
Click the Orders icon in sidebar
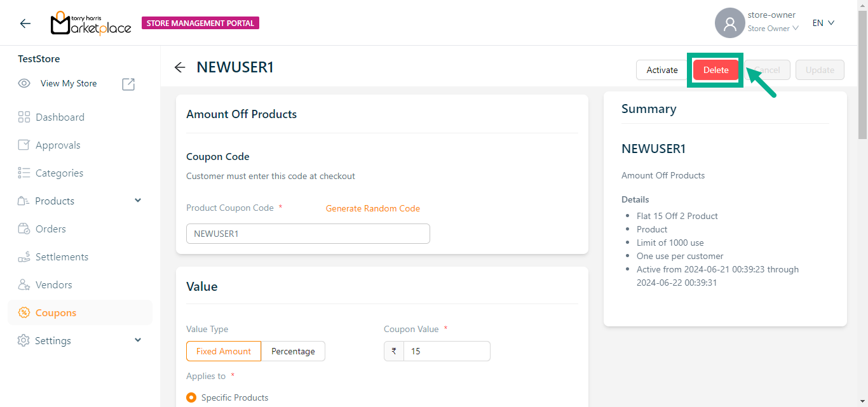tap(24, 229)
